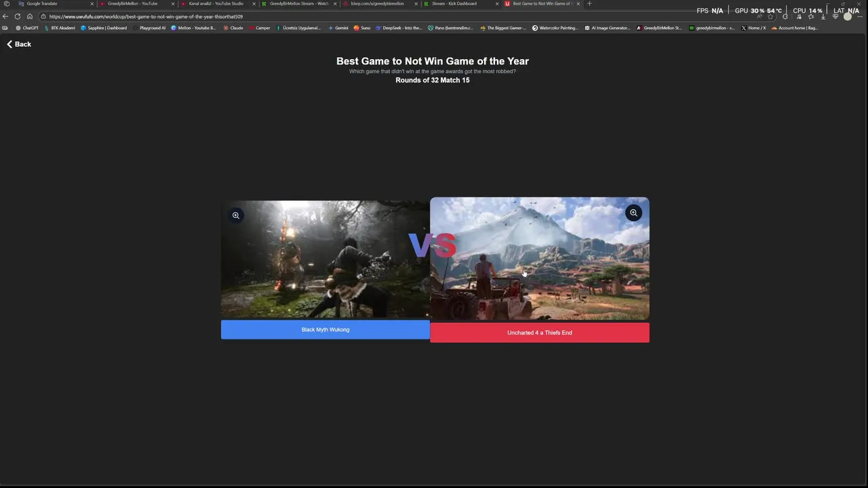Image resolution: width=868 pixels, height=488 pixels.
Task: Open the BTK Akademi bookmark
Action: coord(60,28)
